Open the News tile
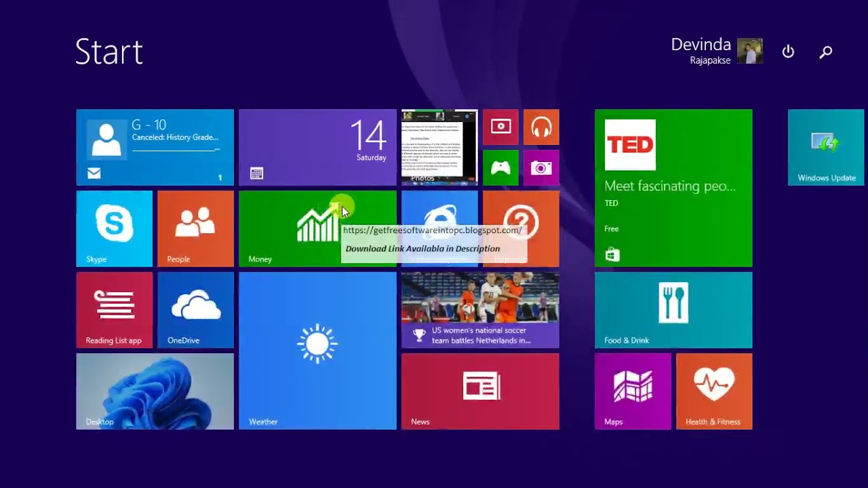 480,391
